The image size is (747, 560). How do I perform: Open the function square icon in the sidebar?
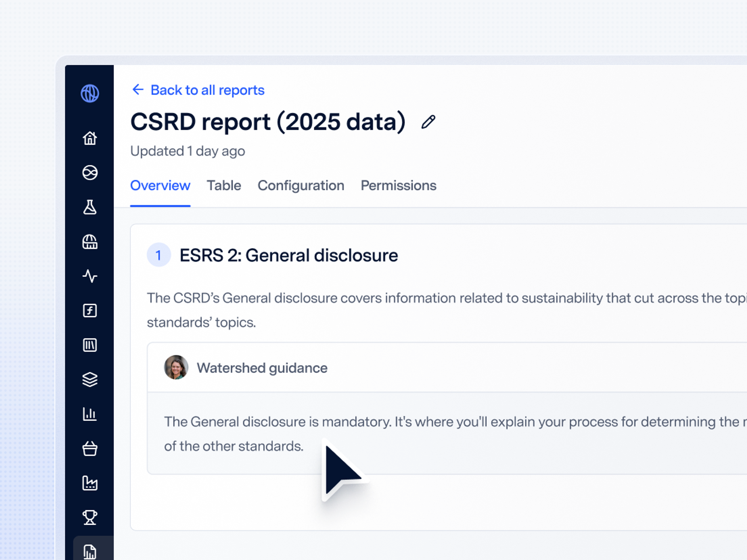point(90,311)
